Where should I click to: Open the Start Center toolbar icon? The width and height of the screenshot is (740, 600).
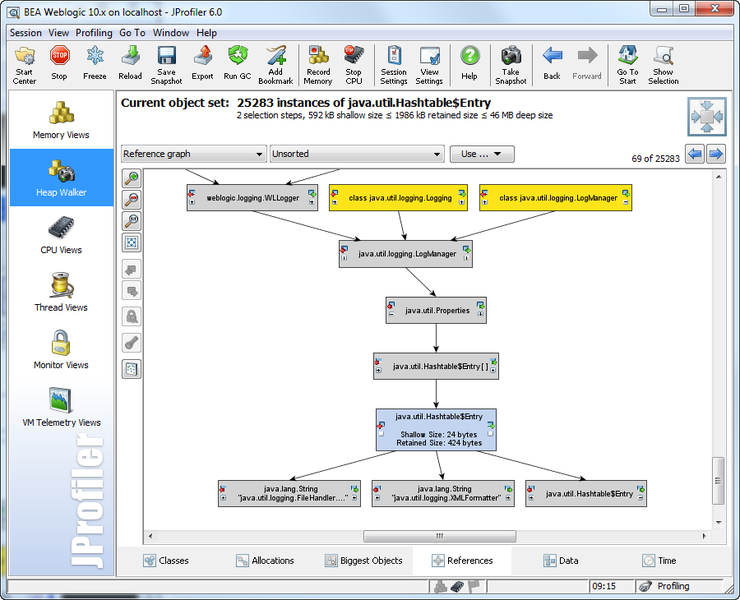[25, 65]
